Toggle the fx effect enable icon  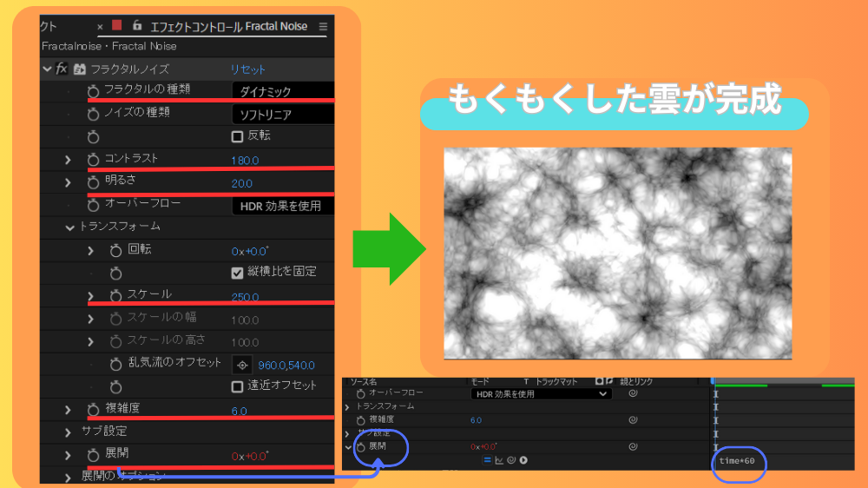tap(62, 69)
